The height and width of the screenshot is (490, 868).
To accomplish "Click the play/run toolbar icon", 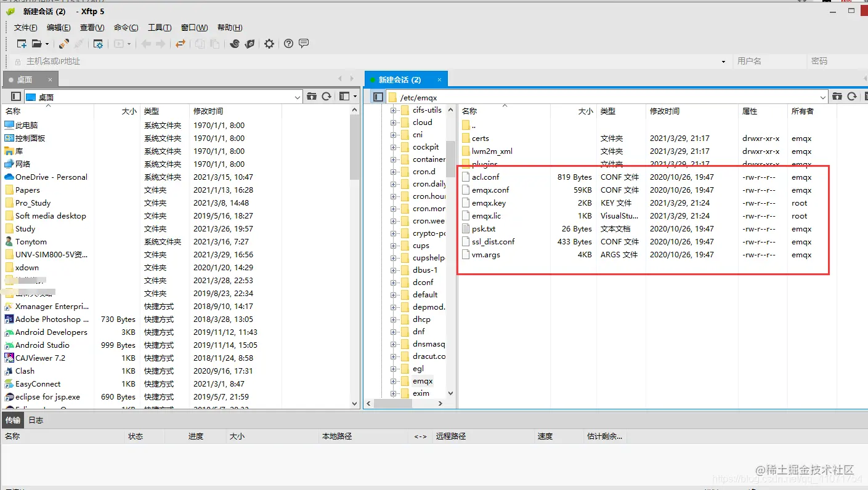I will pos(119,44).
